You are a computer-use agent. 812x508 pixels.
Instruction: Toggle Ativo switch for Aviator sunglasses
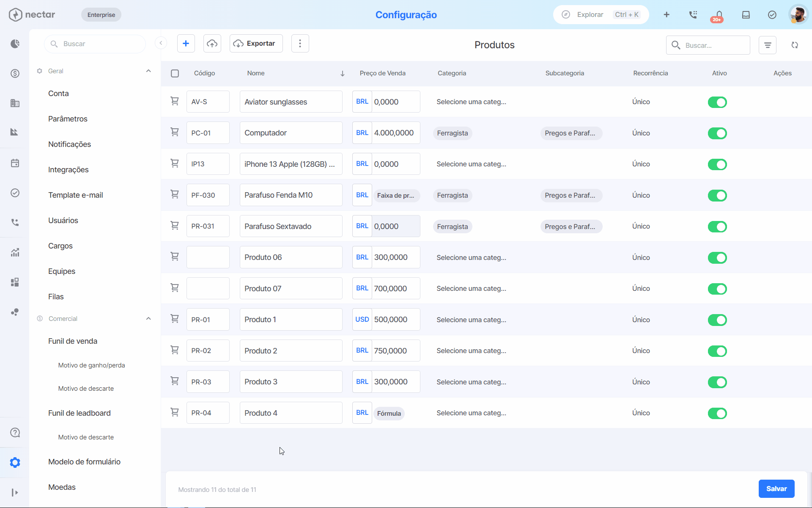coord(717,102)
